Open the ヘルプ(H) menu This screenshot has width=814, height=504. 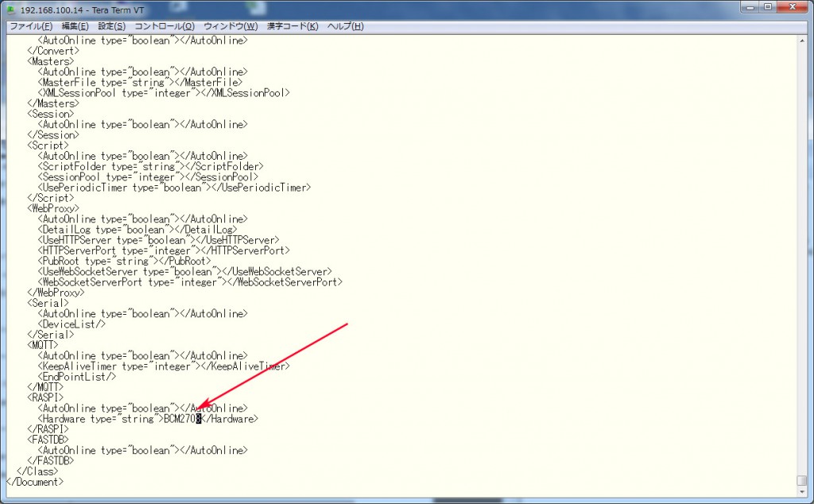(x=345, y=26)
